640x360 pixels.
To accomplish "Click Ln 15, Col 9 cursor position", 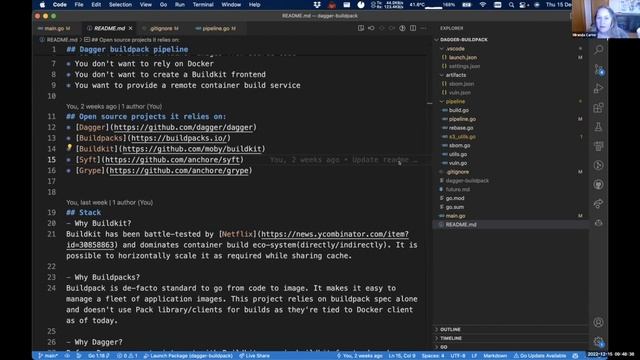I will point(402,356).
